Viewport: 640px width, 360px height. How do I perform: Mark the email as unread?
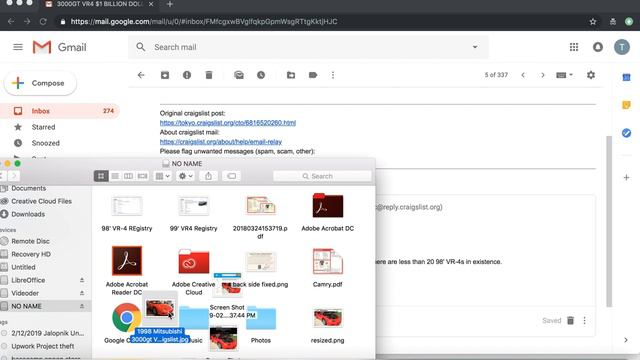[239, 75]
